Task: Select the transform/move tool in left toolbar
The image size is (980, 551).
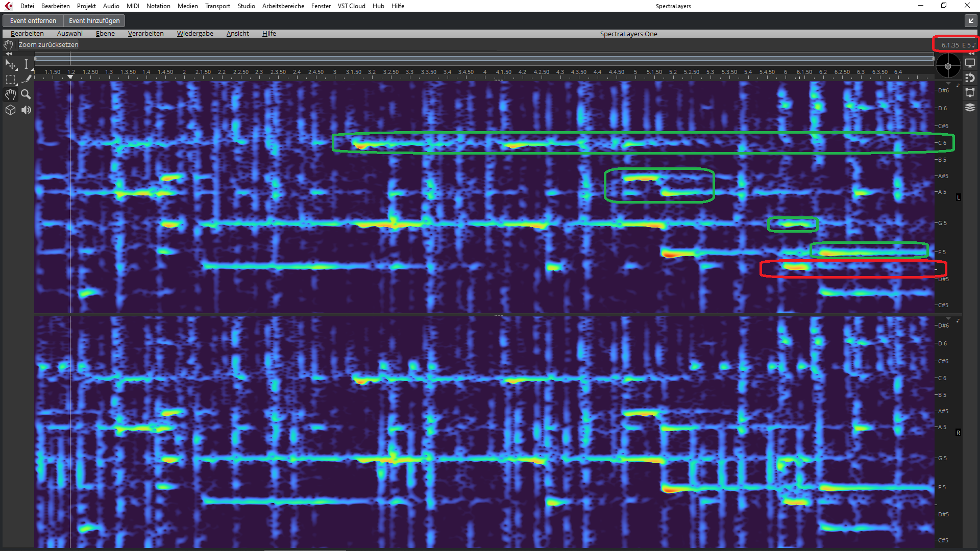Action: coord(10,64)
